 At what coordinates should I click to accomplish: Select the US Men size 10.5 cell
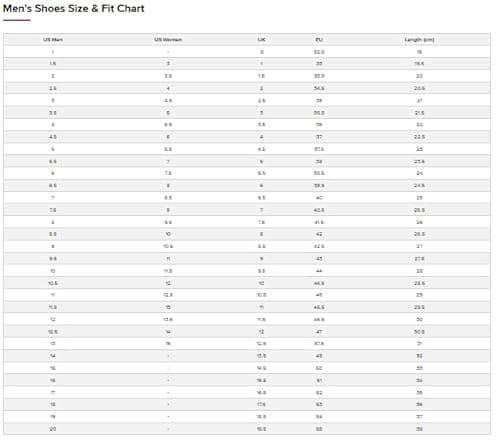[x=53, y=283]
